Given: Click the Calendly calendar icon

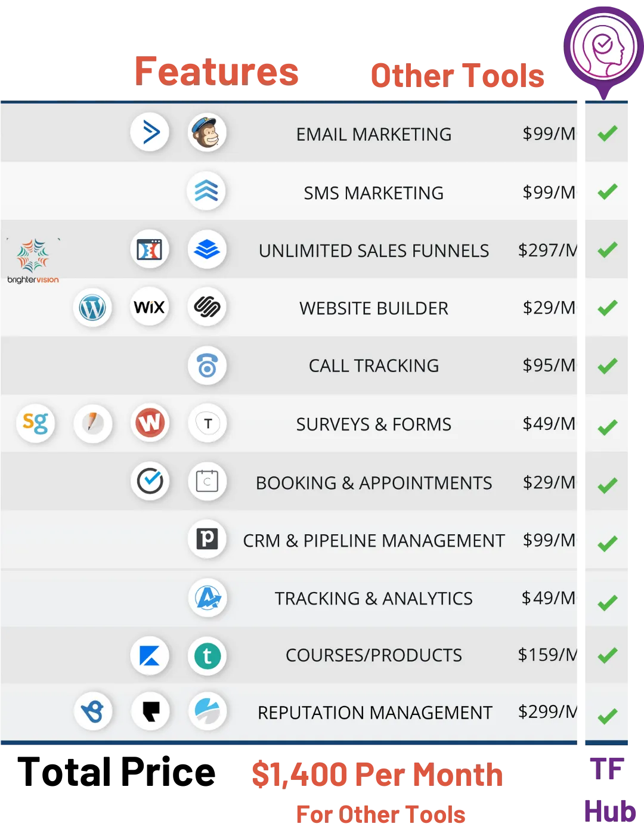Looking at the screenshot, I should (x=207, y=481).
